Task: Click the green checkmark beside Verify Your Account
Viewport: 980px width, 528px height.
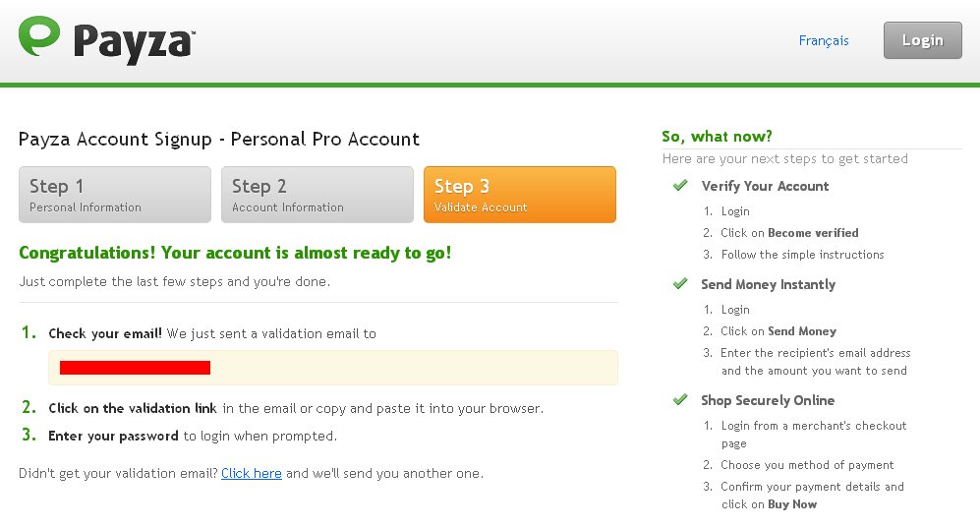Action: 679,185
